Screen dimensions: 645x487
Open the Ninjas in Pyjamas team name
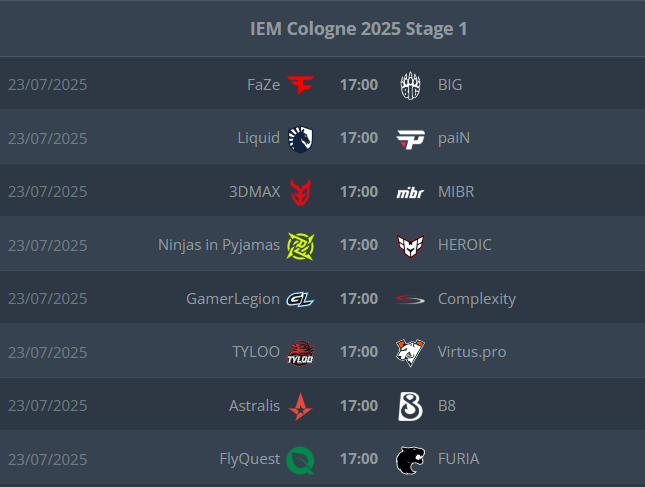click(x=219, y=245)
